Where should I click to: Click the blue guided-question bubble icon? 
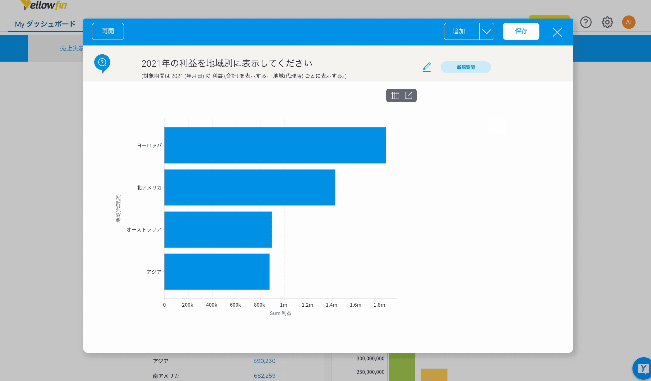[102, 63]
